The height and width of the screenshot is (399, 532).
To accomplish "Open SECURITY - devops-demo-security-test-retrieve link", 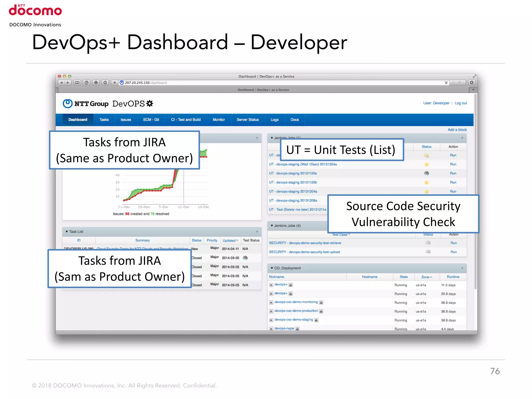I will coord(305,243).
